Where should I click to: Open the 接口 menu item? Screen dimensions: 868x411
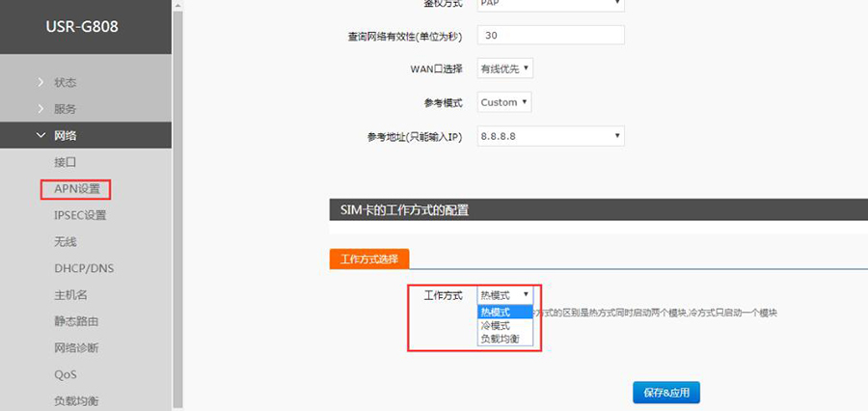(65, 162)
